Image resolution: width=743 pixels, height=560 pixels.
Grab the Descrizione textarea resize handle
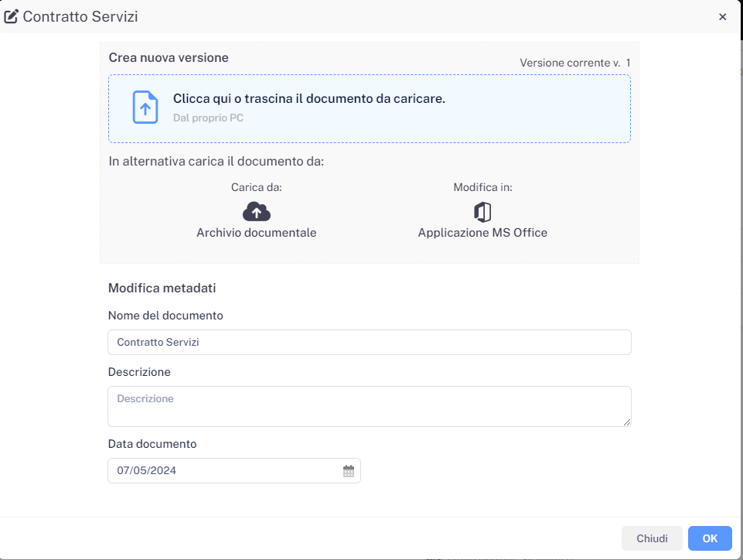[x=627, y=422]
